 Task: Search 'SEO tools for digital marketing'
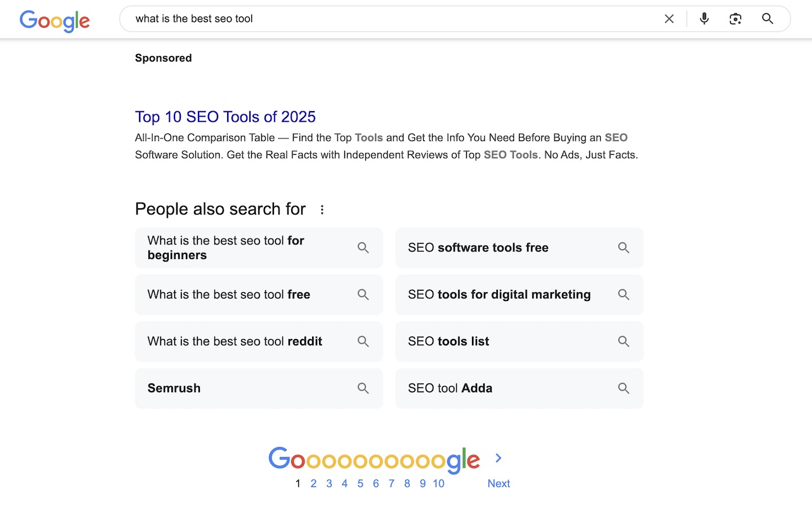coord(499,295)
